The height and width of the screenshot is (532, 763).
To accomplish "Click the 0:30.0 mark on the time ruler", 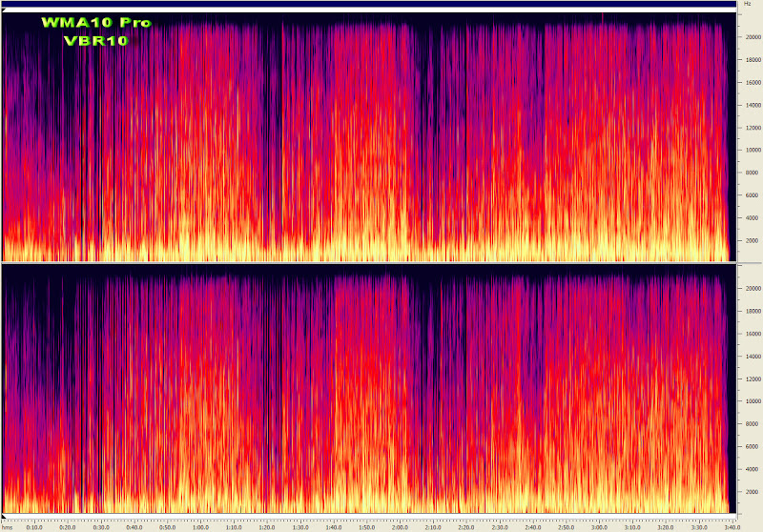I will click(100, 525).
